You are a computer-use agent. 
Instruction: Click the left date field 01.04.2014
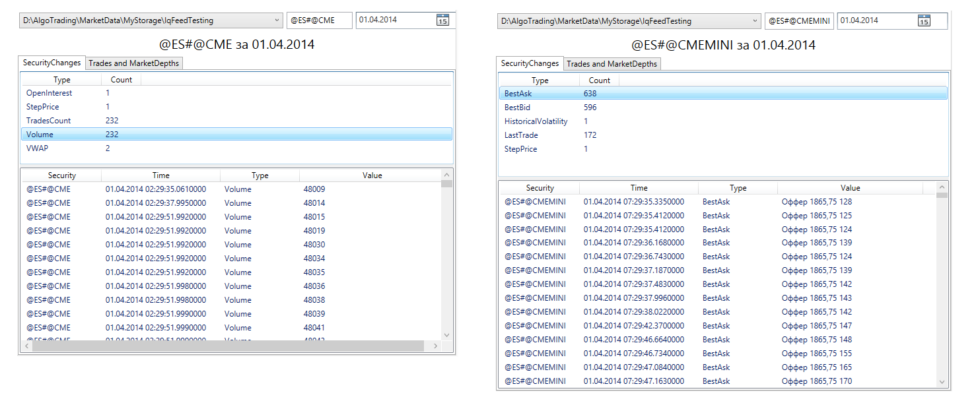click(395, 20)
